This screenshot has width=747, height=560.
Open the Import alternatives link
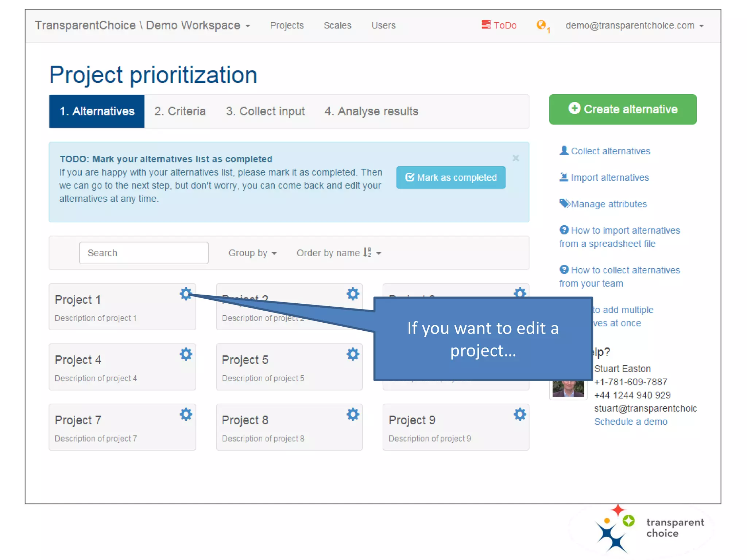coord(609,178)
